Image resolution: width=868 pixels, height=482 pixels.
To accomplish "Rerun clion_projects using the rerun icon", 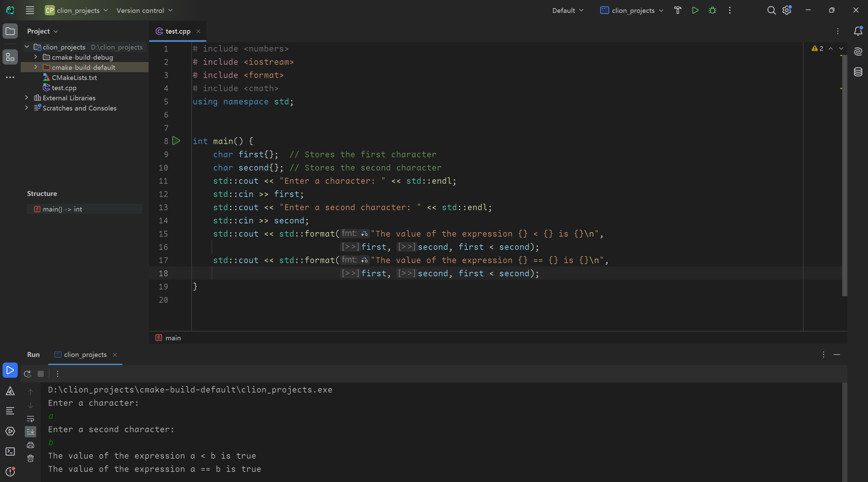I will 27,374.
